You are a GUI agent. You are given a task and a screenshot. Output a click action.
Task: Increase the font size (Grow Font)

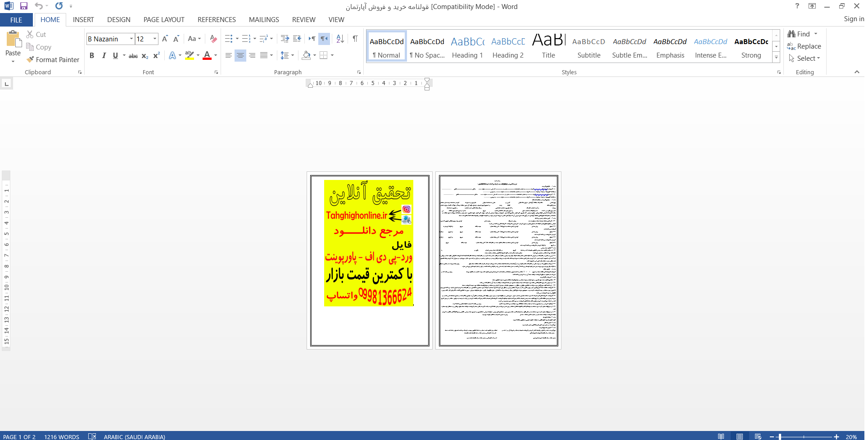165,39
